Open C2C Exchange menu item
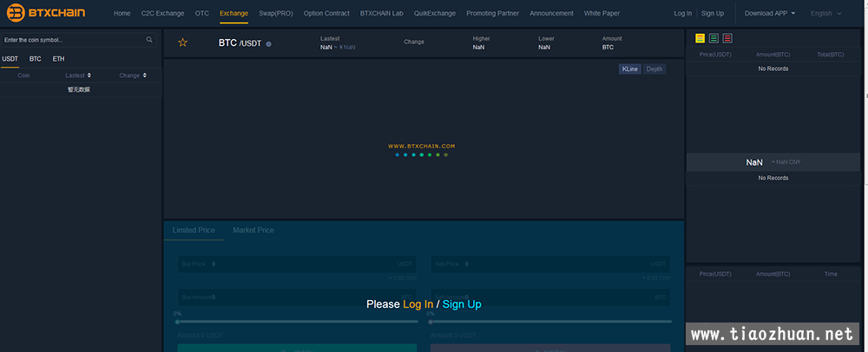The width and height of the screenshot is (868, 352). pos(163,13)
